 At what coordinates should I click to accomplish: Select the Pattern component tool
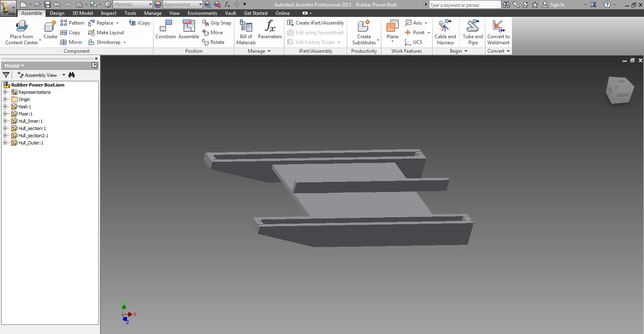pyautogui.click(x=72, y=23)
